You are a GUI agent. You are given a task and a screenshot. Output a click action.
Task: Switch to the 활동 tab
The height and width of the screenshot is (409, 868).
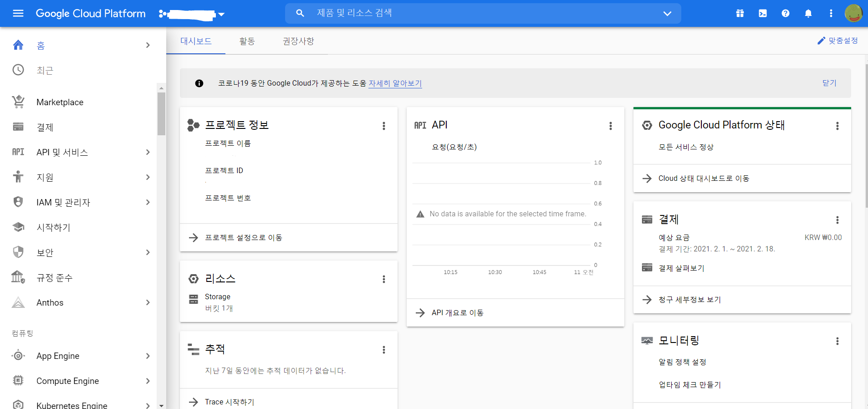pos(247,41)
